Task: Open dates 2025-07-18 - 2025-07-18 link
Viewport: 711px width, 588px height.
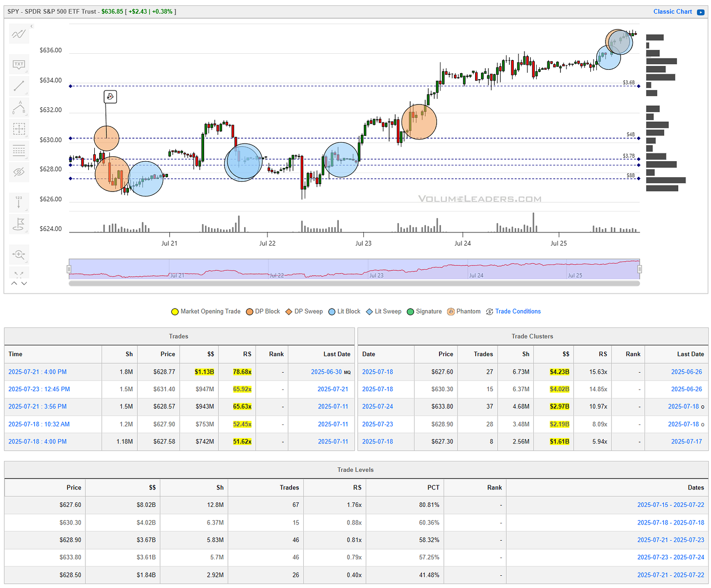Action: point(670,523)
